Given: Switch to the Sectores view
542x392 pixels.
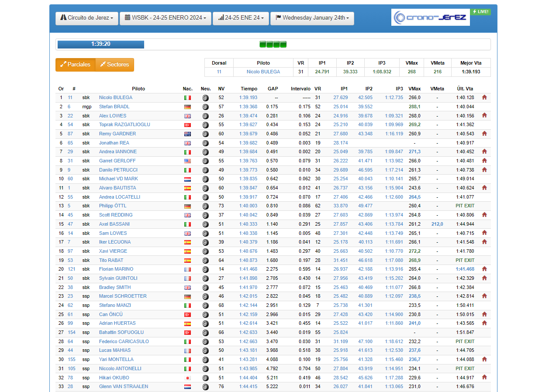Looking at the screenshot, I should pyautogui.click(x=114, y=65).
